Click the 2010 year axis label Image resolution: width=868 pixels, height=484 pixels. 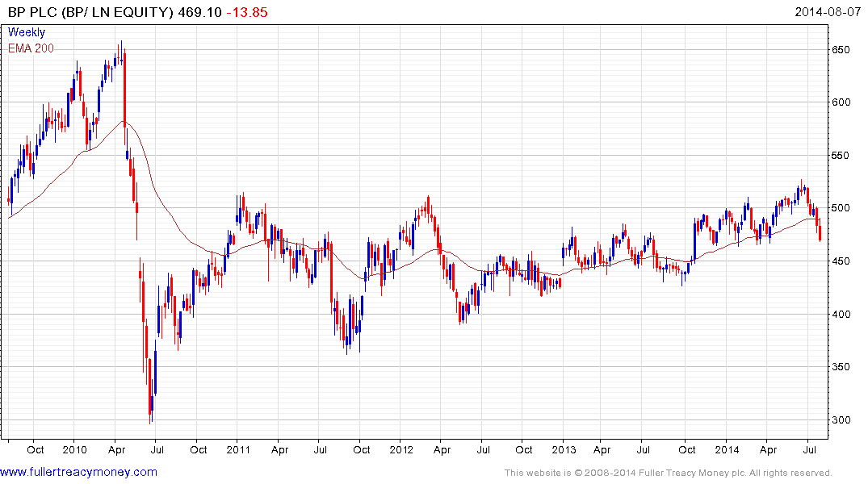click(75, 449)
